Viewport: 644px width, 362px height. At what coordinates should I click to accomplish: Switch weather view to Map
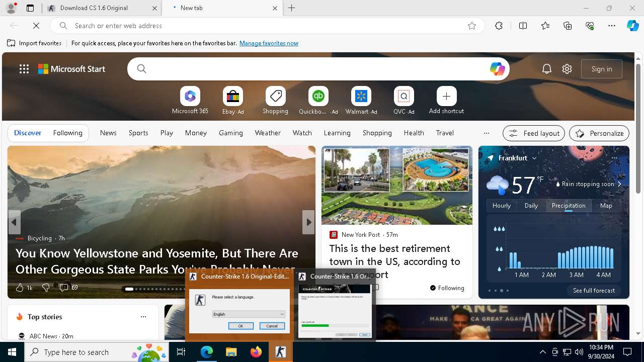(606, 206)
